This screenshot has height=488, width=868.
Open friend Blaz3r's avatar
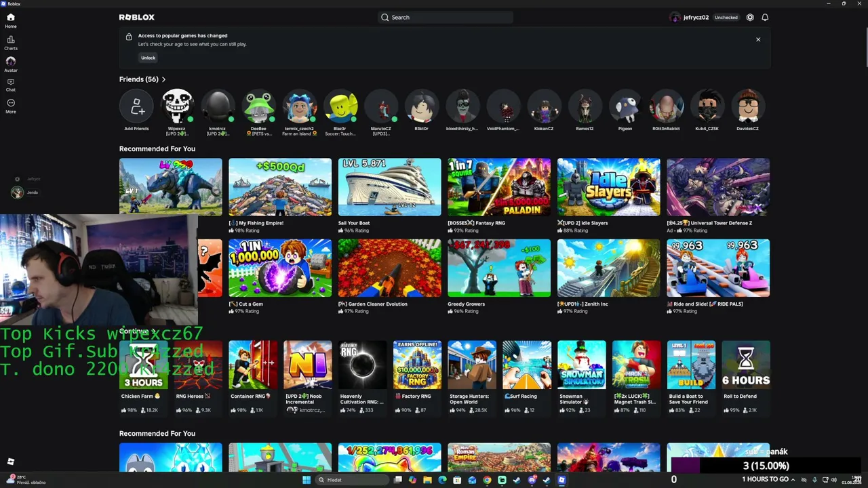click(340, 106)
